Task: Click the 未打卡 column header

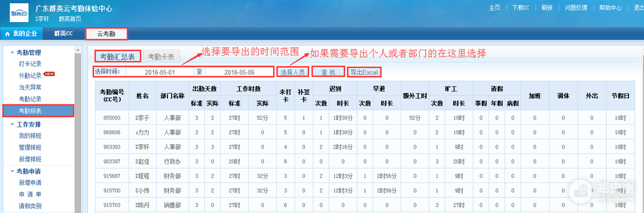Action: click(x=285, y=95)
